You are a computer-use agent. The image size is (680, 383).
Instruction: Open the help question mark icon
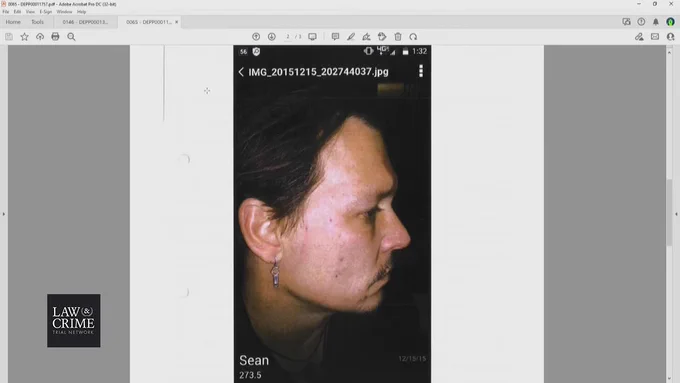tap(641, 22)
